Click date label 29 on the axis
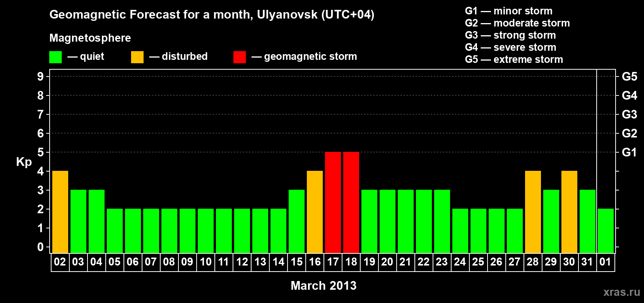This screenshot has height=303, width=644. pos(551,262)
